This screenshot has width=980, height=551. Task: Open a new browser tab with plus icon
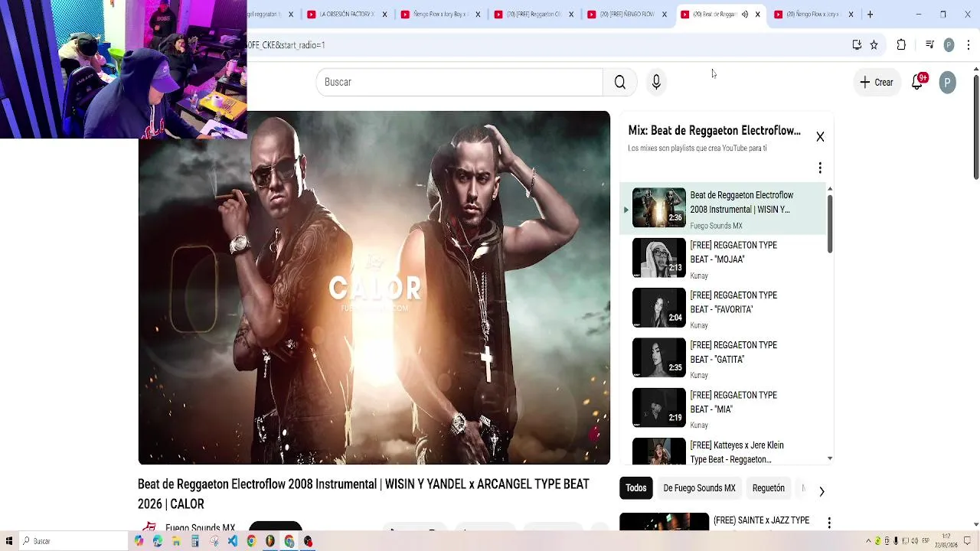pyautogui.click(x=870, y=14)
